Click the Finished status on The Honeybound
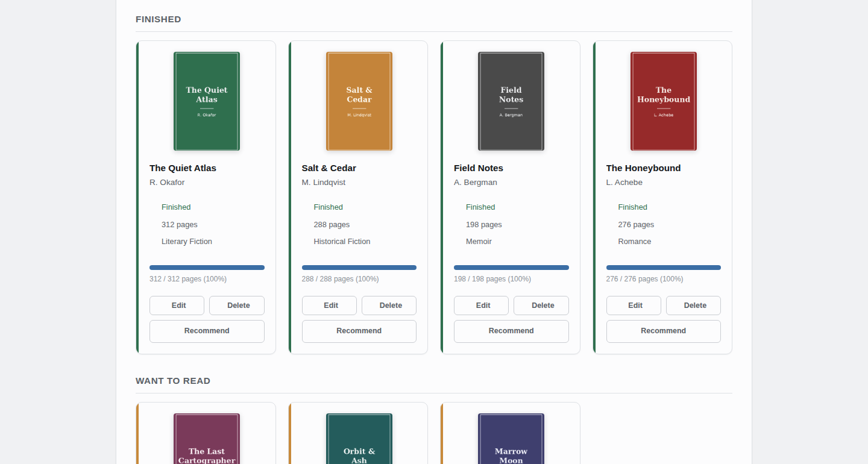The image size is (868, 464). pos(633,207)
